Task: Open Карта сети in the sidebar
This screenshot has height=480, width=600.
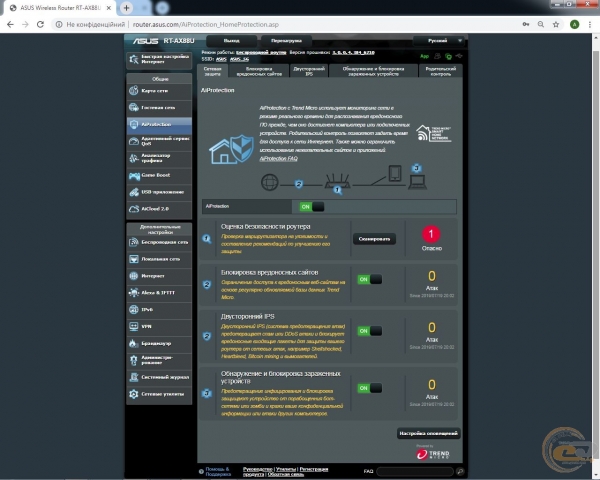Action: point(159,91)
